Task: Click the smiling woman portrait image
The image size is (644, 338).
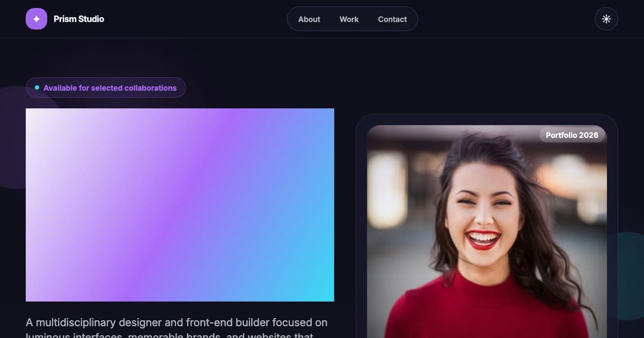Action: 487,232
